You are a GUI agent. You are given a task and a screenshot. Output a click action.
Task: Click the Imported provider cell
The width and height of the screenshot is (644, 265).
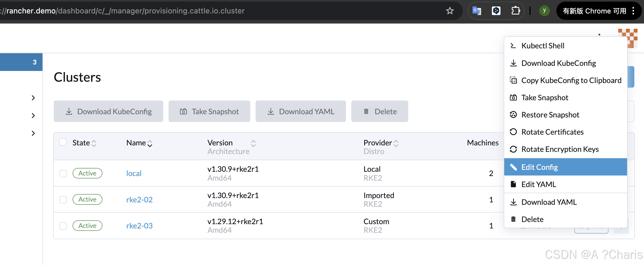pos(379,195)
